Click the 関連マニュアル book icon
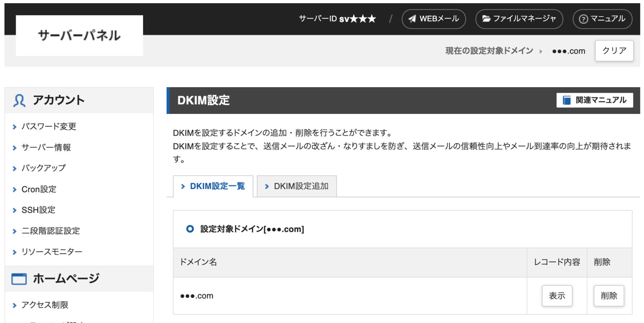The image size is (644, 323). point(567,100)
